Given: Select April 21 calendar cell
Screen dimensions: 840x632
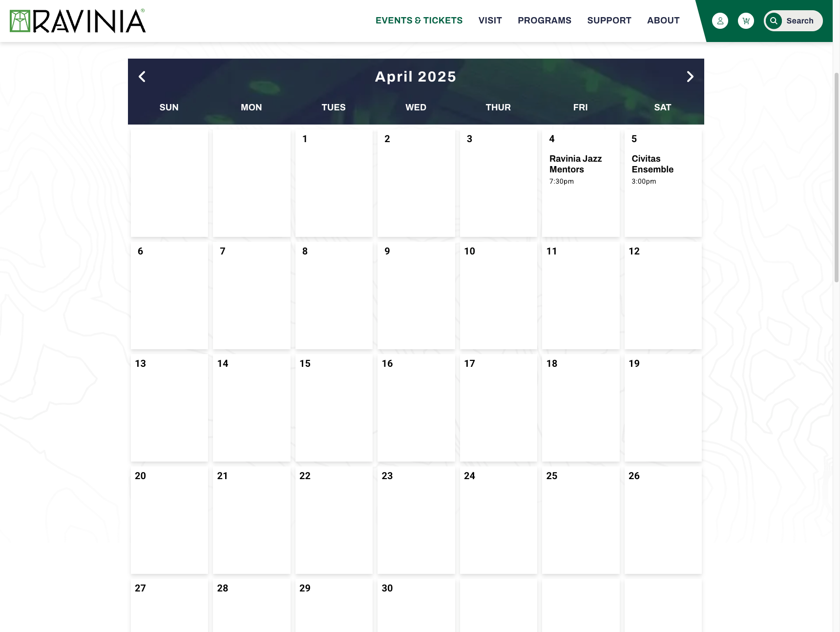Looking at the screenshot, I should point(252,520).
